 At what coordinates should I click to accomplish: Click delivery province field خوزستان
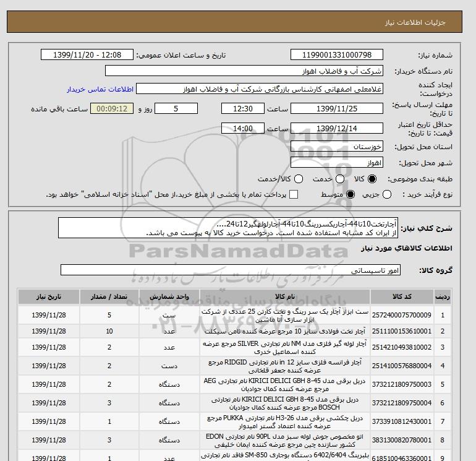337,147
